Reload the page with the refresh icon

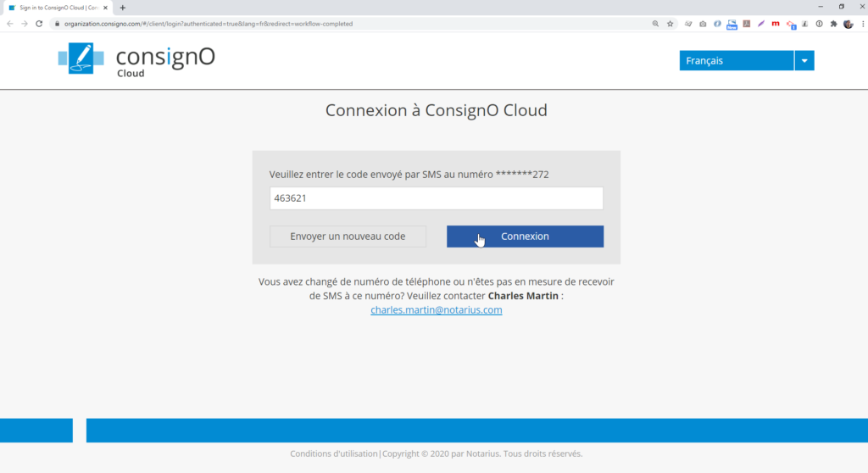coord(39,24)
